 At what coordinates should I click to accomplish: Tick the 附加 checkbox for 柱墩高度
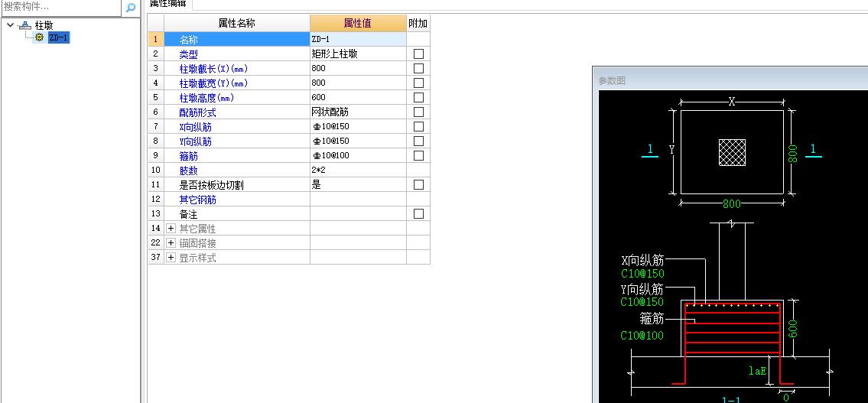[418, 97]
